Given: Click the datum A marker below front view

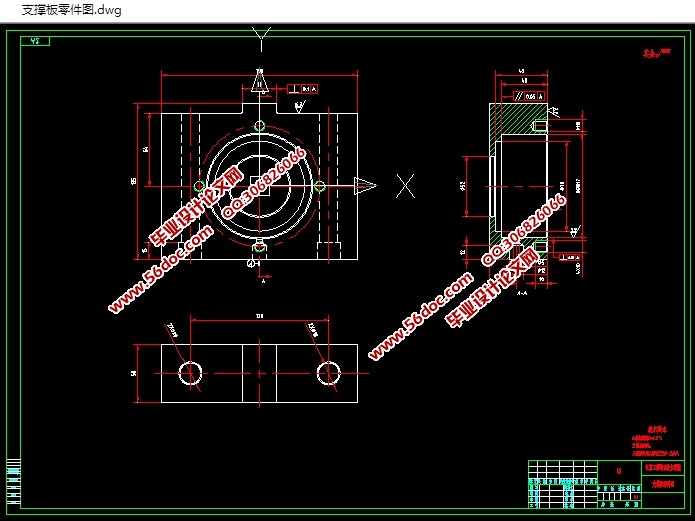Looking at the screenshot, I should (262, 281).
